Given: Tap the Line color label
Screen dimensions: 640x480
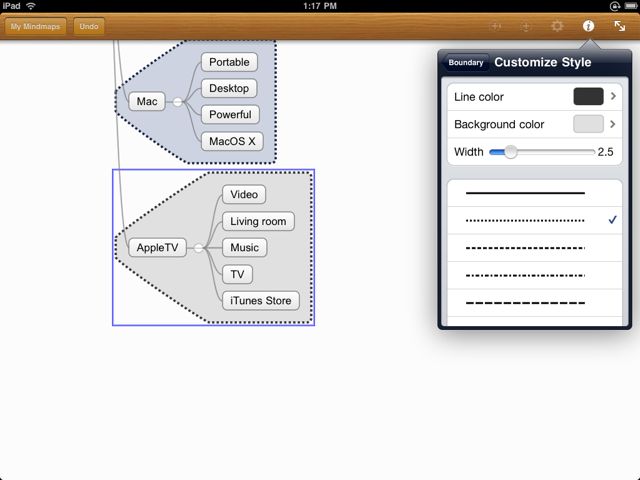Looking at the screenshot, I should click(479, 97).
